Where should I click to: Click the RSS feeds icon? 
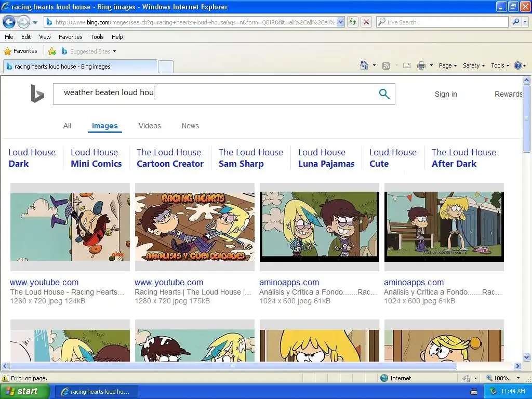(386, 66)
